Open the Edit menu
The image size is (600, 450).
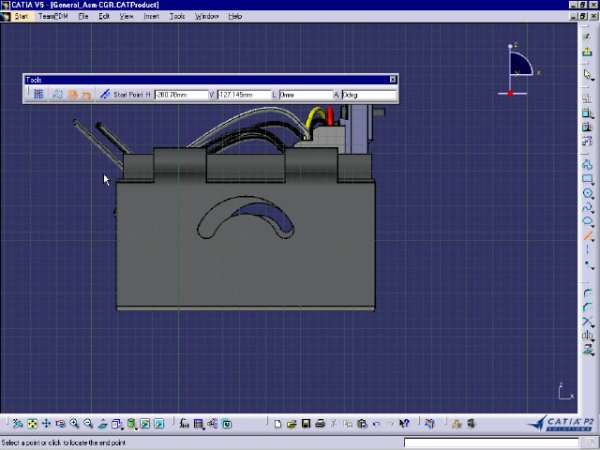[x=104, y=16]
